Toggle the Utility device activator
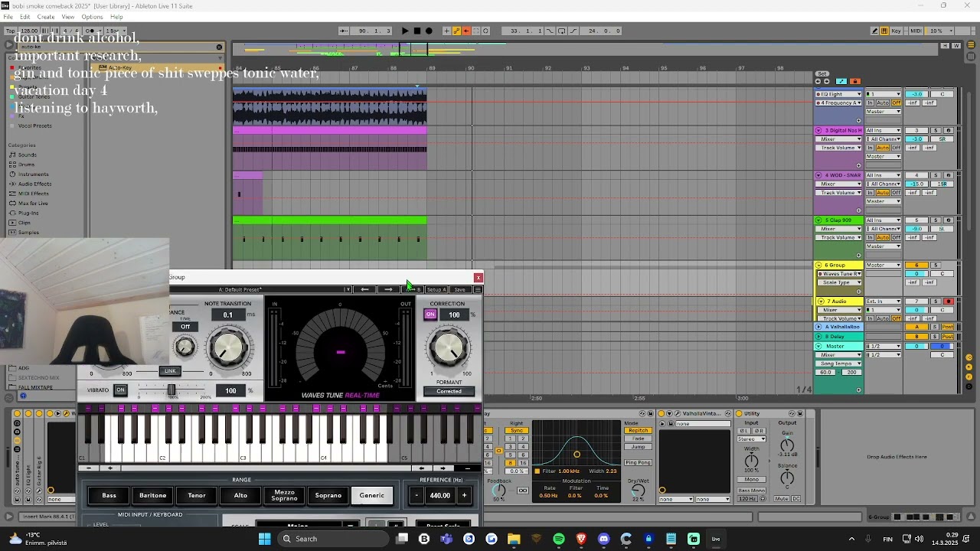The width and height of the screenshot is (980, 551). (x=739, y=413)
